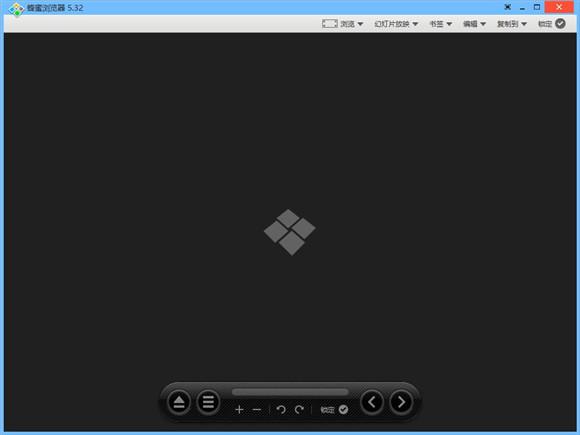The height and width of the screenshot is (435, 580).
Task: Toggle the lock checkmark in bottom panel
Action: coord(343,409)
